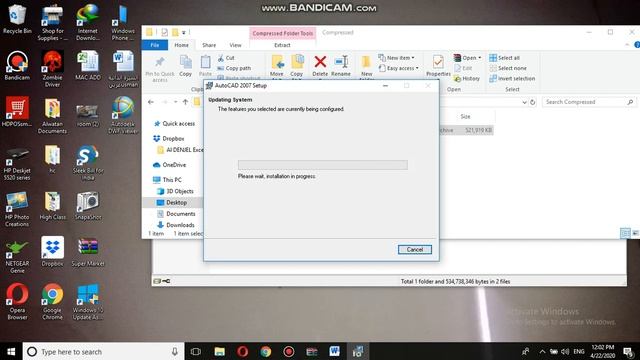Viewport: 640px width, 360px height.
Task: Select Opera Browser desktop shortcut
Action: 17,302
